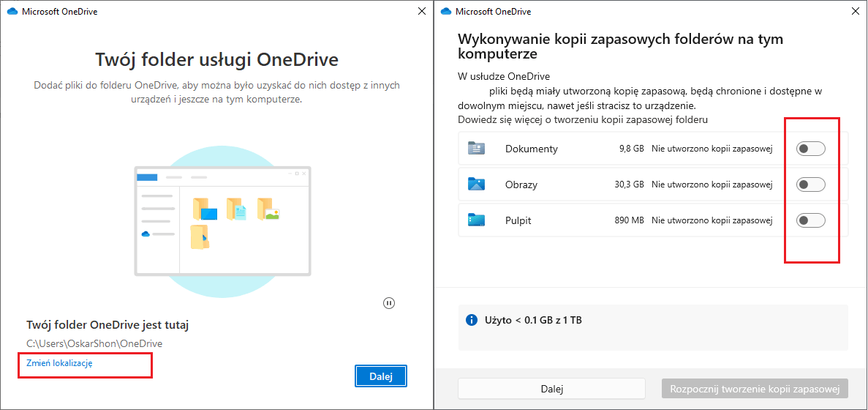Image resolution: width=868 pixels, height=410 pixels.
Task: Click Dalej in the OneDrive folder window
Action: (x=381, y=377)
